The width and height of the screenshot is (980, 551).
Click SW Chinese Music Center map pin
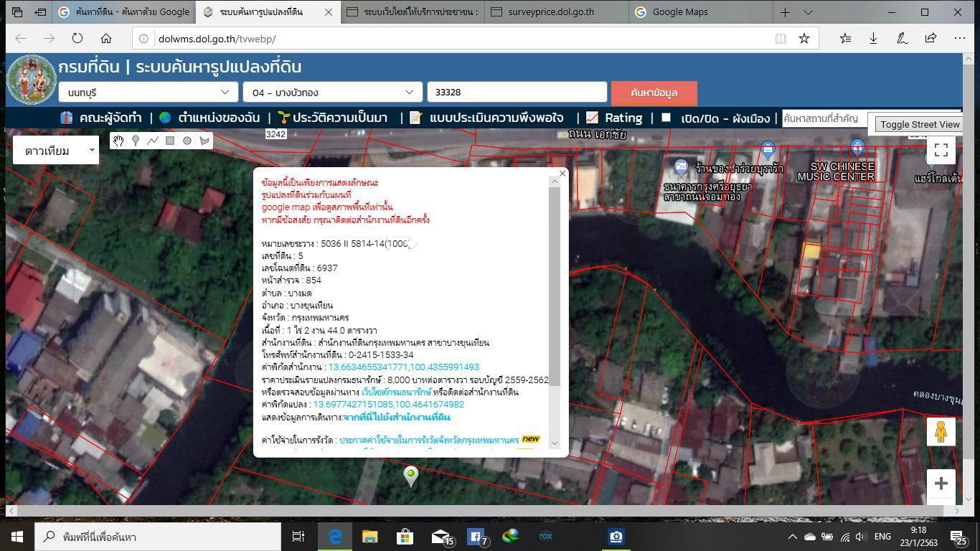click(857, 149)
